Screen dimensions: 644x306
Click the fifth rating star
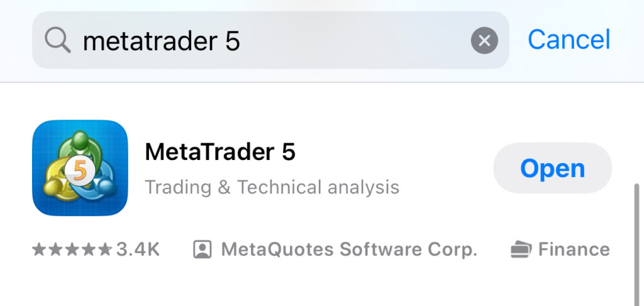click(x=105, y=250)
